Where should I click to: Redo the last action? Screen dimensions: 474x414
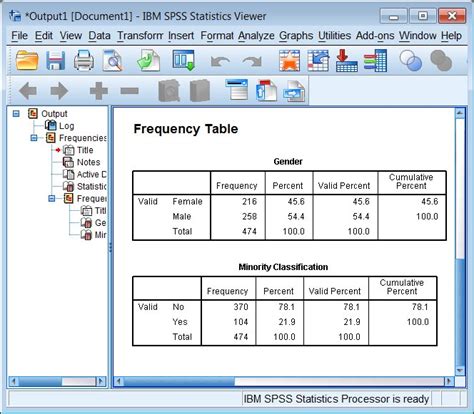(252, 61)
